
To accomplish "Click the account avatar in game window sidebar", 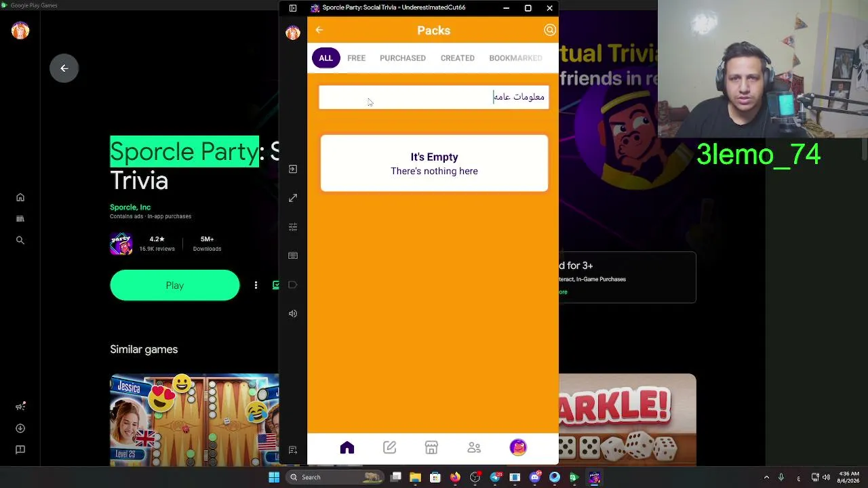I will [293, 33].
